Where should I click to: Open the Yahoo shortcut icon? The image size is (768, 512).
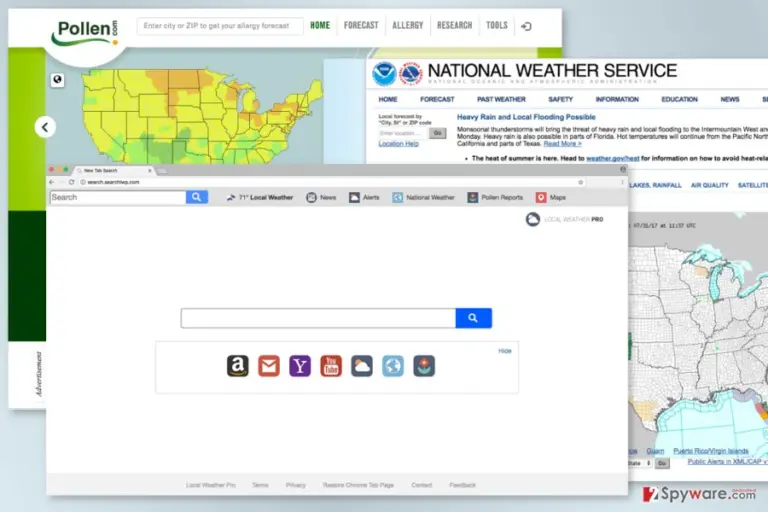300,366
